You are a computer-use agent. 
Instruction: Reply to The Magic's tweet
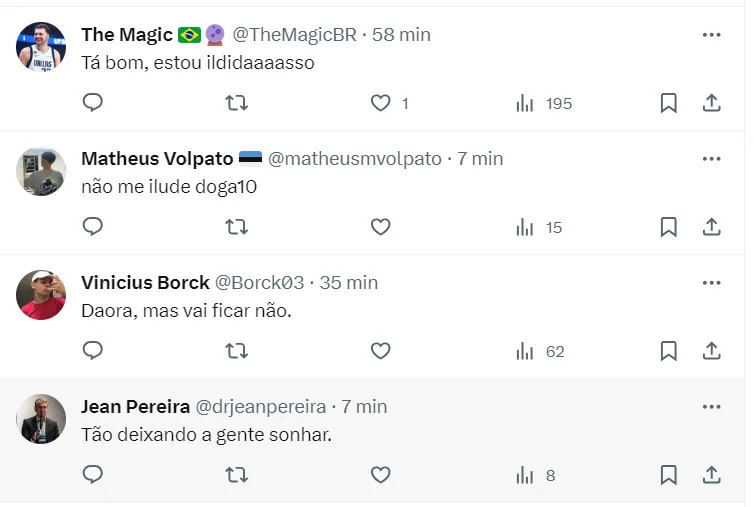(x=93, y=103)
